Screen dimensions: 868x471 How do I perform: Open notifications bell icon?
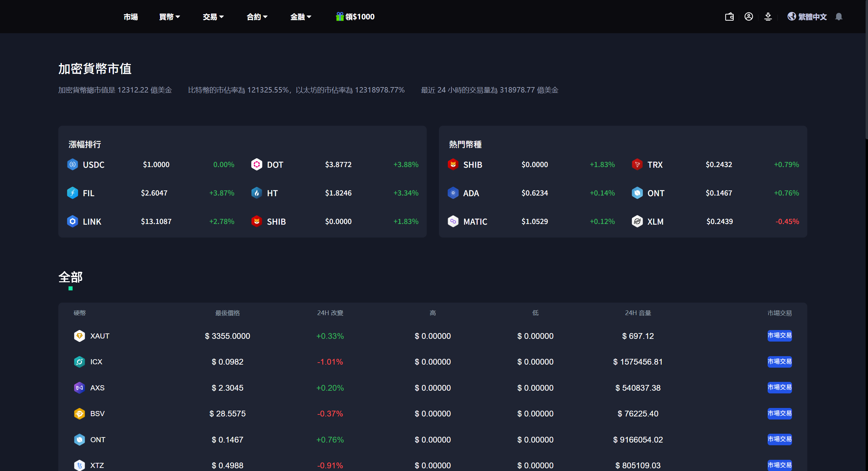838,17
